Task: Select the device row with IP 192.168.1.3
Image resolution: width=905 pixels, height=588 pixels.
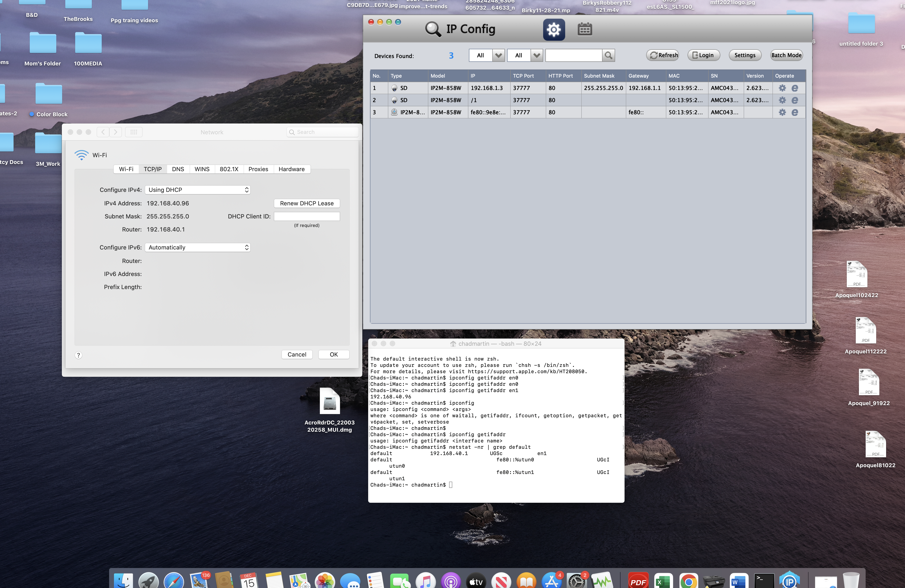Action: click(587, 88)
